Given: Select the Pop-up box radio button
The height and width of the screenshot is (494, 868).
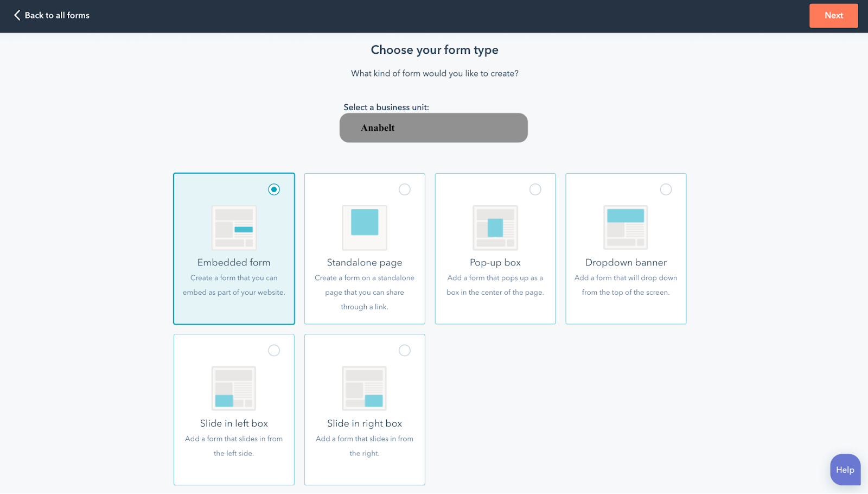Looking at the screenshot, I should 535,189.
